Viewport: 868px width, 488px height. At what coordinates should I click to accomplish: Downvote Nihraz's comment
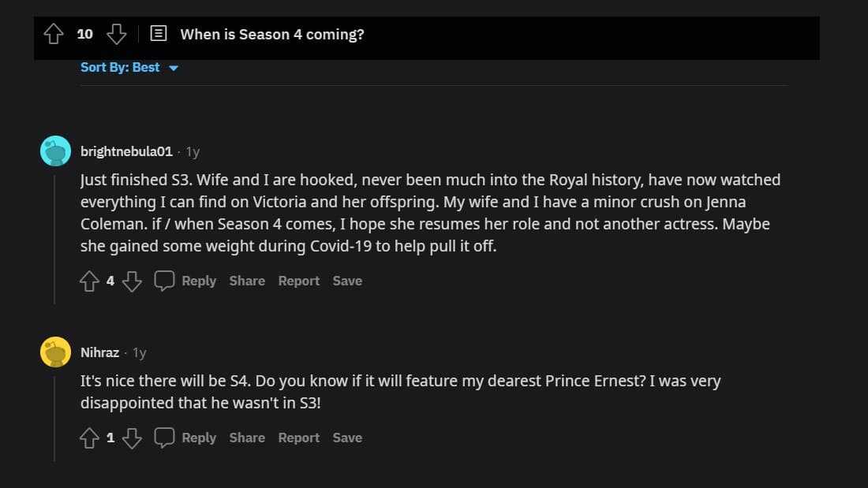coord(132,438)
